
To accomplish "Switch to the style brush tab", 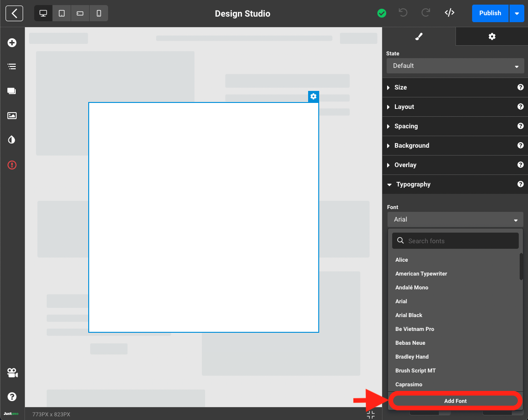I will coord(419,36).
